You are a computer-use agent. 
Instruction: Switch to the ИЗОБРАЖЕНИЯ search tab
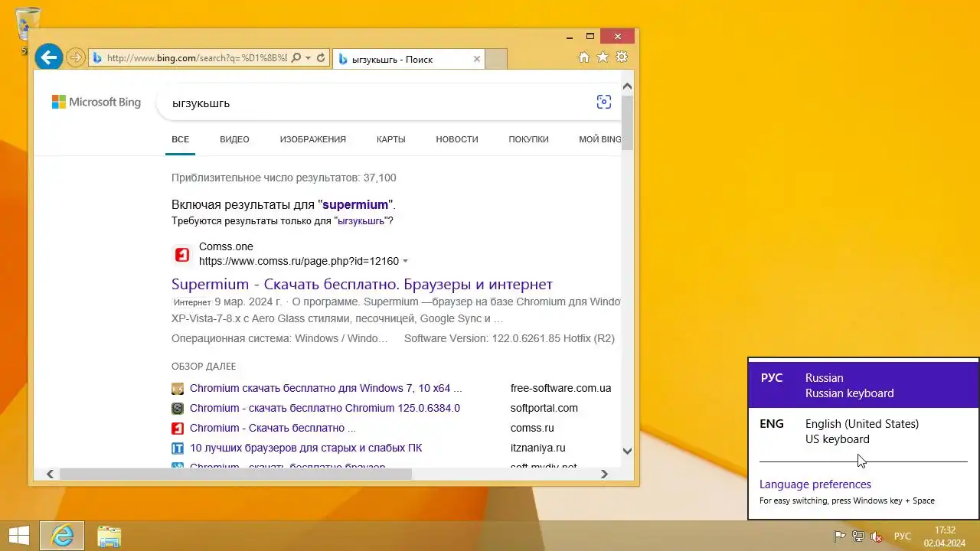[313, 139]
